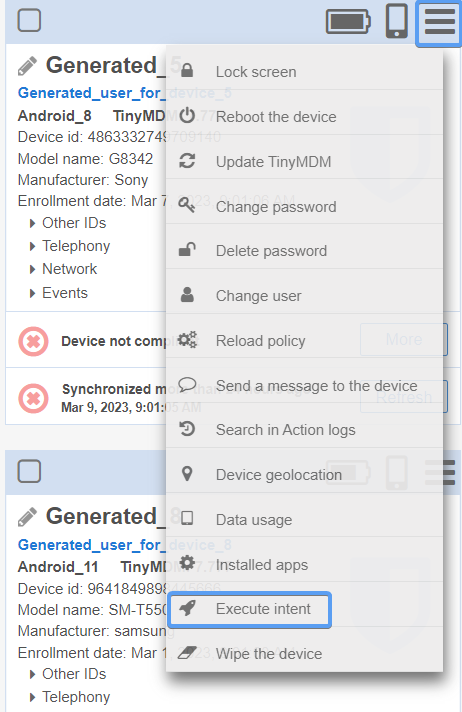Image resolution: width=462 pixels, height=712 pixels.
Task: Expand Telephony under Generated_5
Action: [70, 246]
